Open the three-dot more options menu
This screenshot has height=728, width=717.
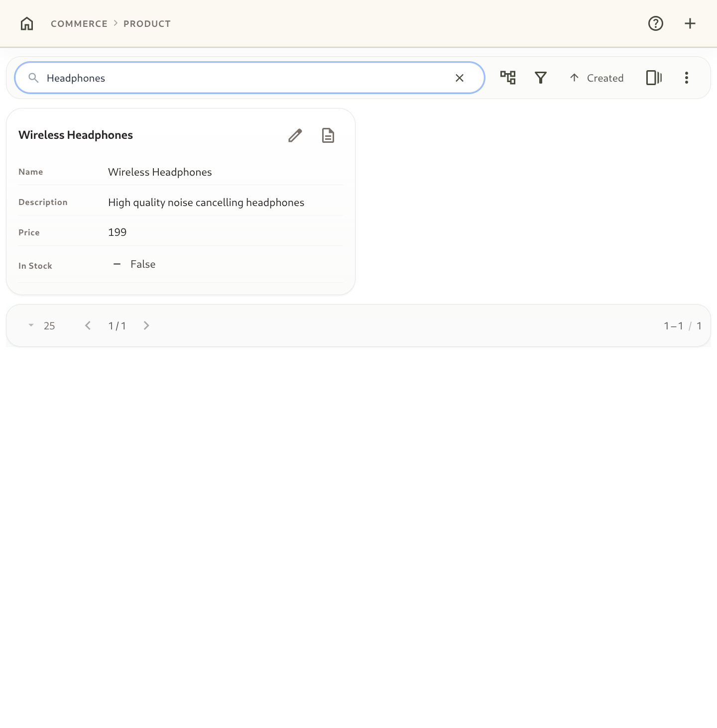pyautogui.click(x=687, y=78)
